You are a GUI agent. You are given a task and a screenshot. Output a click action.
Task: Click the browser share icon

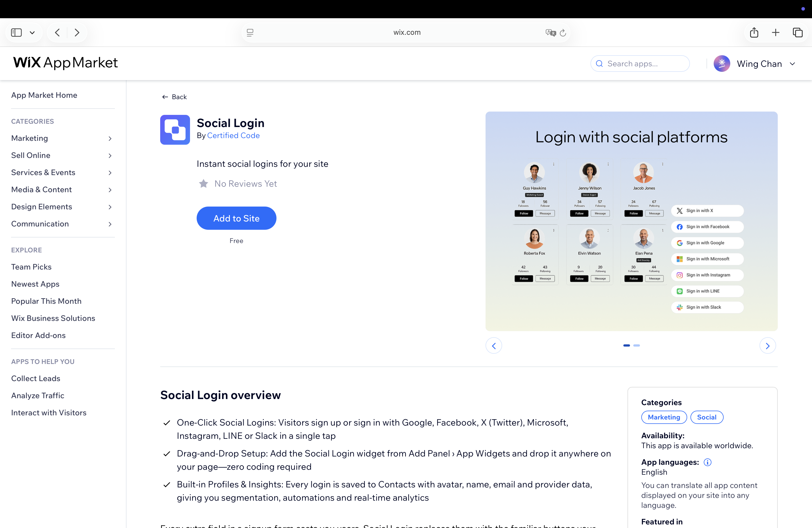tap(754, 32)
